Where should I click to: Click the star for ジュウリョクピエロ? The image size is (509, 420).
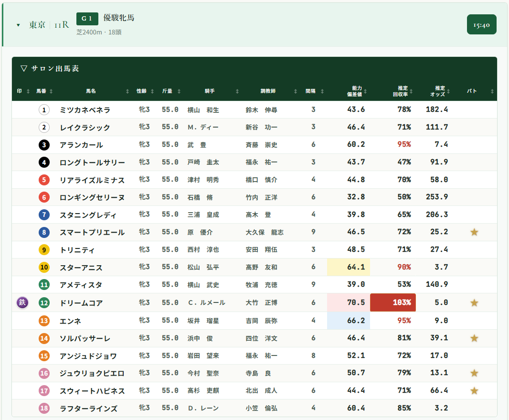tap(474, 373)
